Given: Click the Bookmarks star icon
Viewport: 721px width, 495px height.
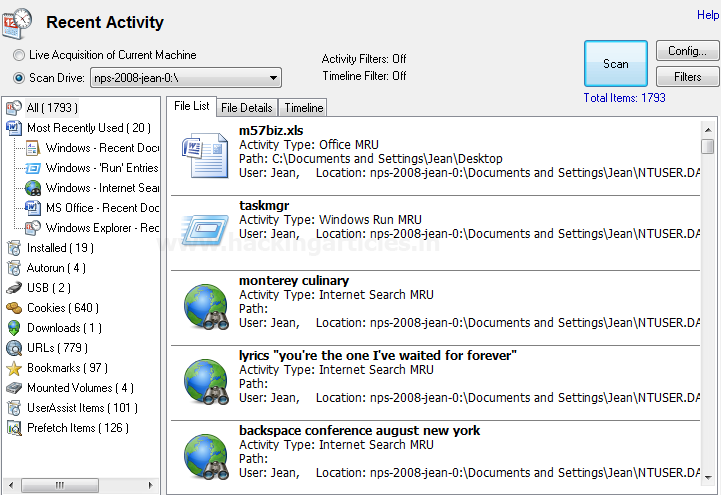Looking at the screenshot, I should [x=14, y=368].
